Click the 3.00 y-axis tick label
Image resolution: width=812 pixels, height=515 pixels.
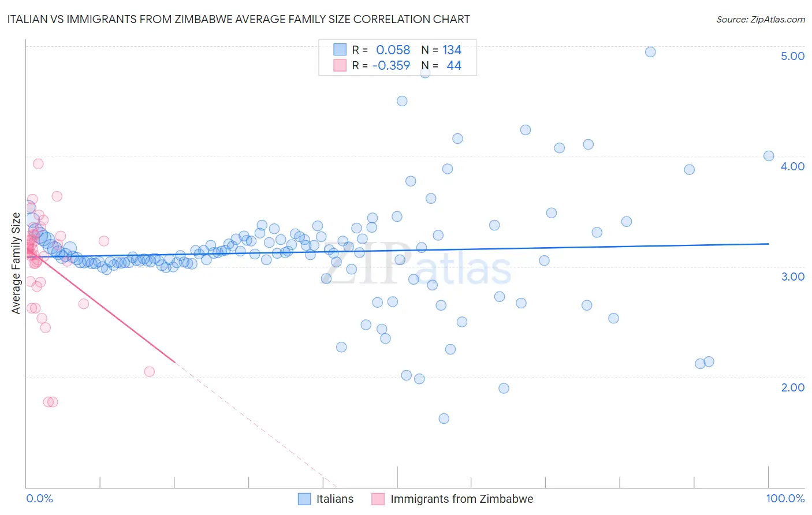click(x=792, y=277)
